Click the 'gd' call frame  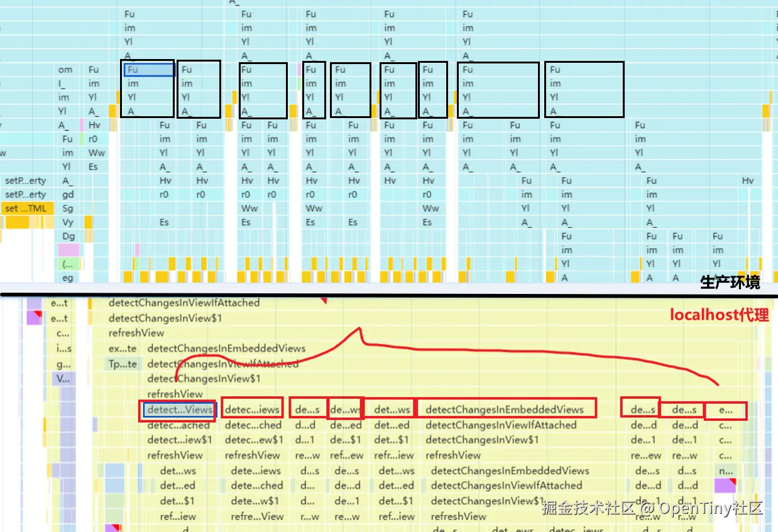pos(68,195)
